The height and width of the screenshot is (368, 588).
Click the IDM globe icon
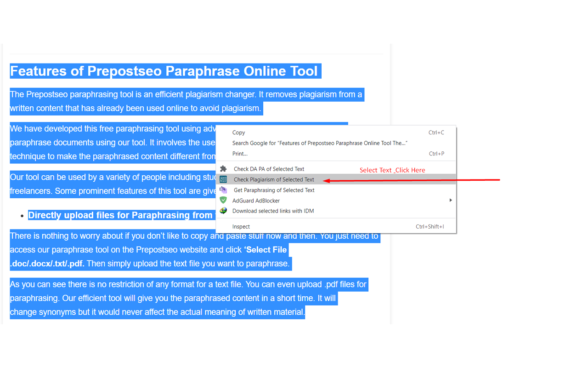point(223,211)
